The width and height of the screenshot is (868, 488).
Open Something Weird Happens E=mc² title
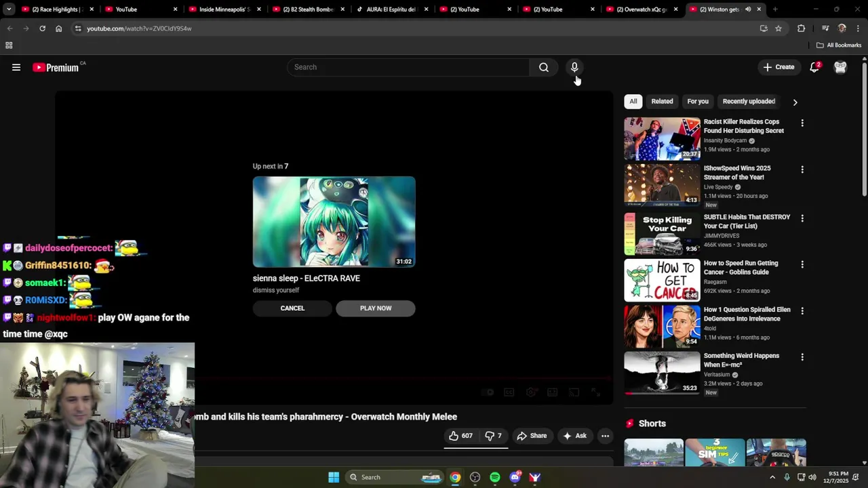741,360
